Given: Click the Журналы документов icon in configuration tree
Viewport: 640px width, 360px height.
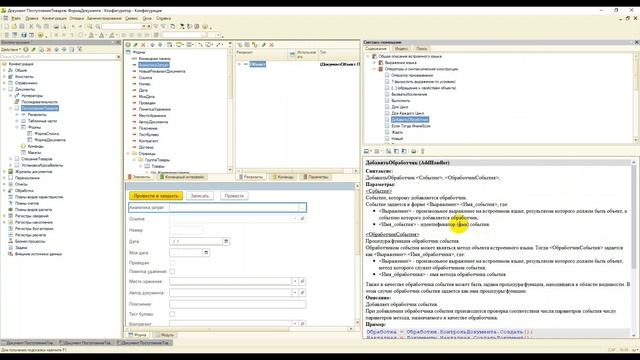Looking at the screenshot, I should tap(11, 171).
